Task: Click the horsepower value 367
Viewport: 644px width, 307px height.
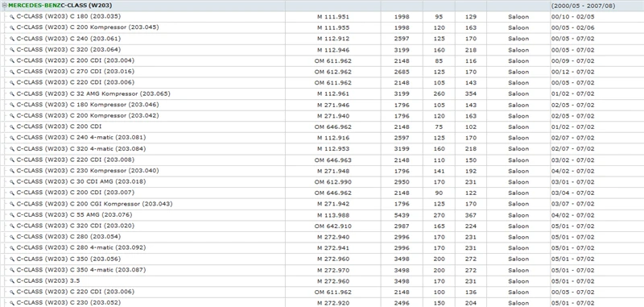Action: [471, 215]
